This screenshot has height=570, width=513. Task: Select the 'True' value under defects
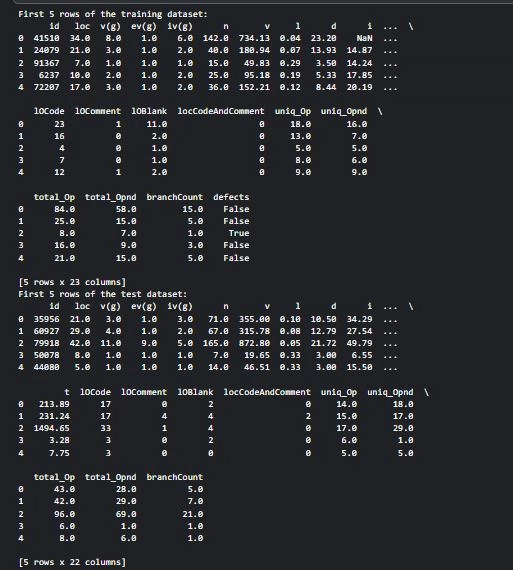click(239, 233)
